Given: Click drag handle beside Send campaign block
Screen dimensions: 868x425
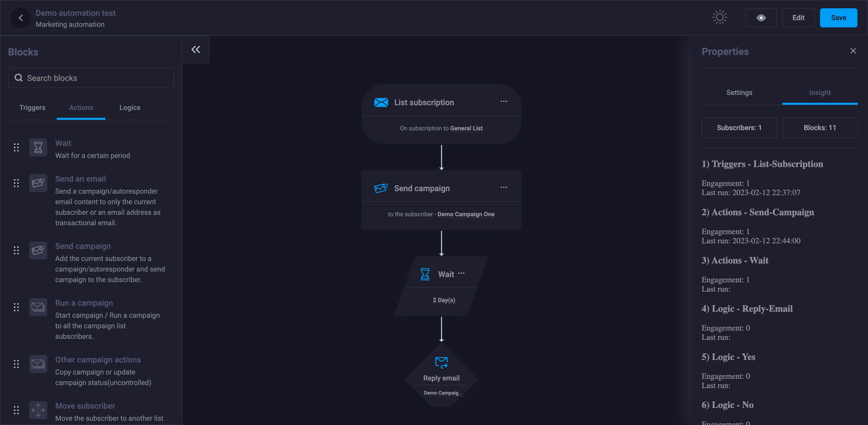Looking at the screenshot, I should point(16,250).
